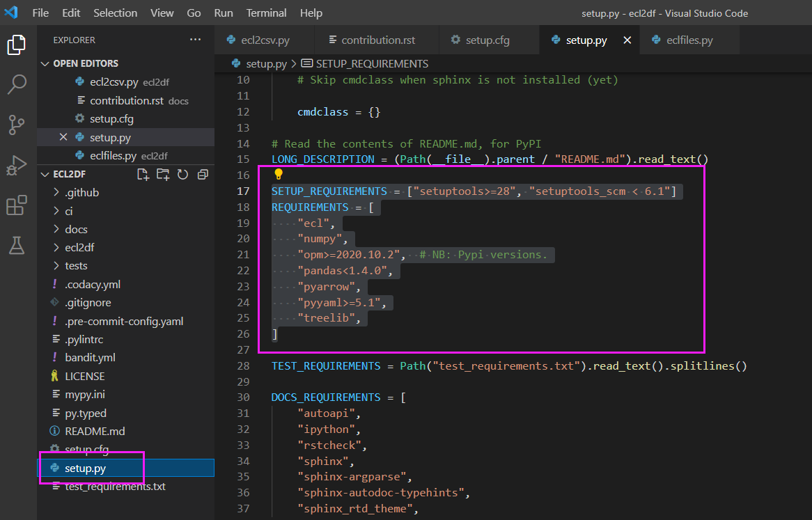Create a new file in ECL2DF

[143, 174]
